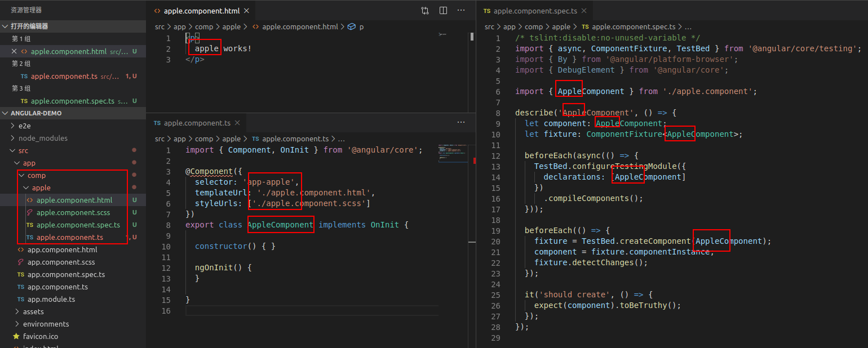Click the "it('should create'" line in spec editor
The image size is (868, 348).
tap(588, 295)
